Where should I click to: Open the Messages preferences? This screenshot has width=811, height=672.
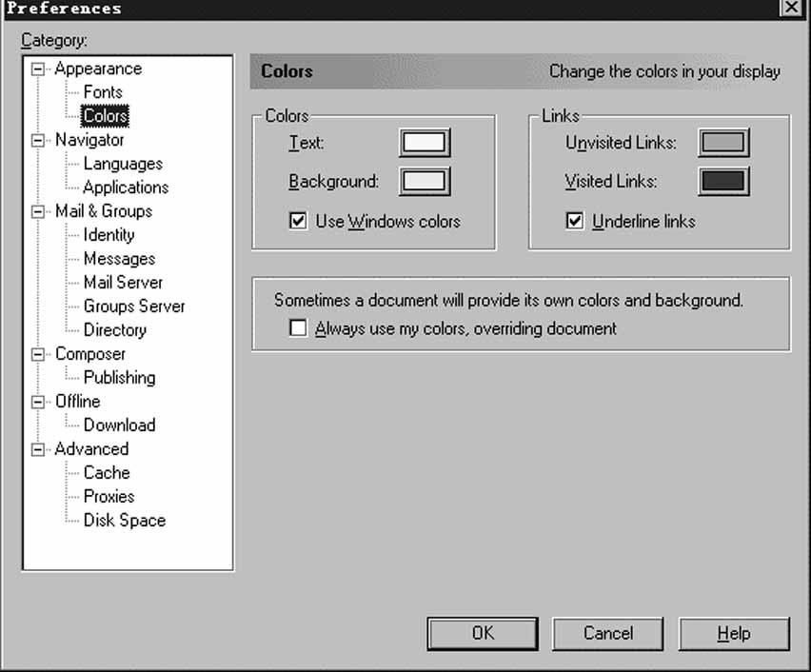(x=120, y=259)
